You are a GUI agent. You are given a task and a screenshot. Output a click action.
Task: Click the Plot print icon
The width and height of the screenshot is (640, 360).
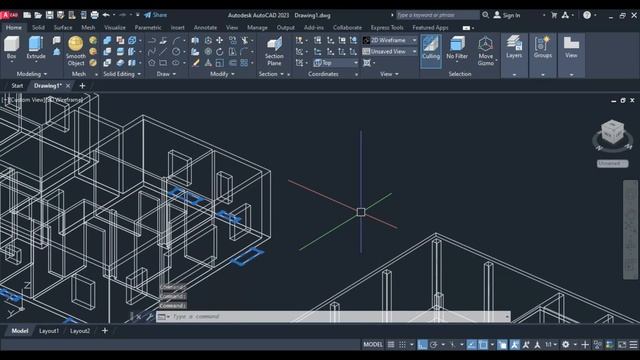[94, 15]
